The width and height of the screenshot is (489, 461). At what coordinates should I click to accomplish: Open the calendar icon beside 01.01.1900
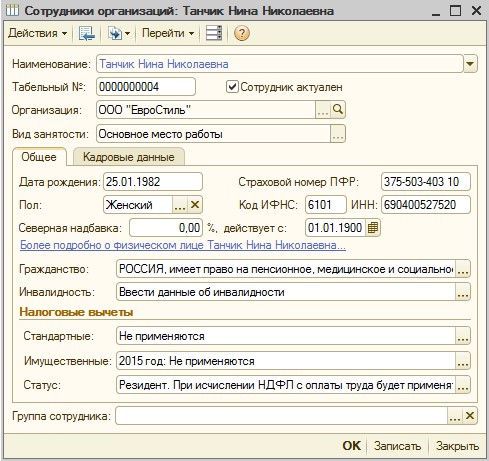(x=373, y=228)
